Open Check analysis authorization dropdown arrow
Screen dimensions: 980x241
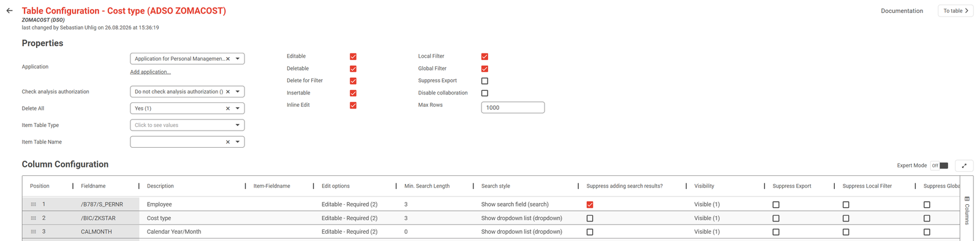coord(238,92)
